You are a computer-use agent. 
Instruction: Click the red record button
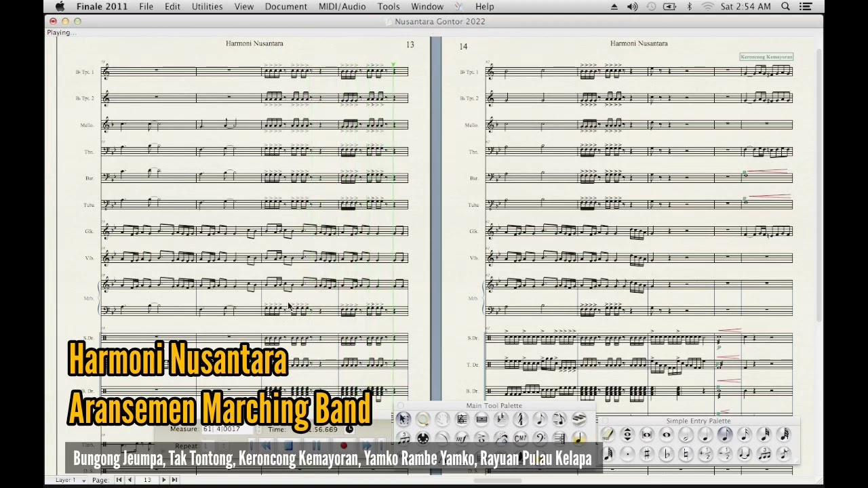(344, 446)
